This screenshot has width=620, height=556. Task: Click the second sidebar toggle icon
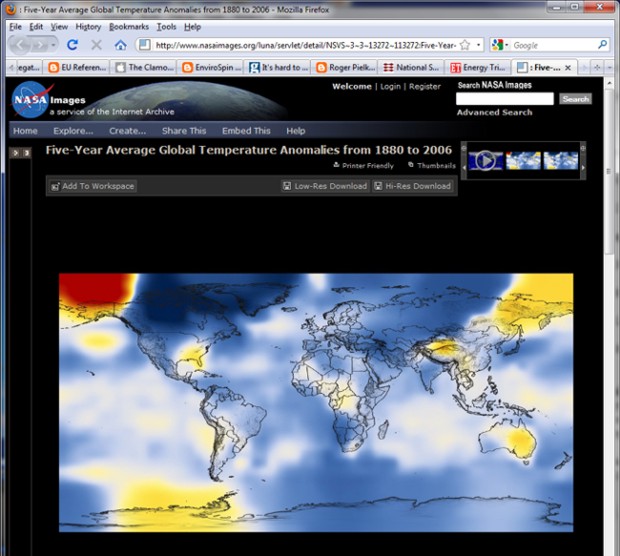coord(26,153)
